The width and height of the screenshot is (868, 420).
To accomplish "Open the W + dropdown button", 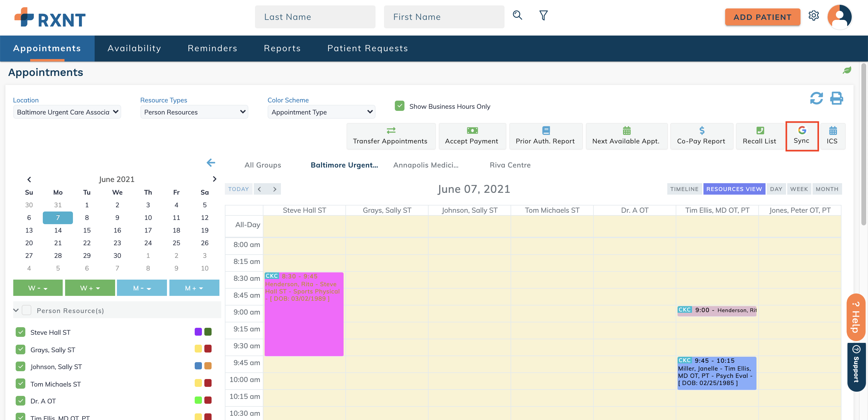I will pyautogui.click(x=90, y=288).
